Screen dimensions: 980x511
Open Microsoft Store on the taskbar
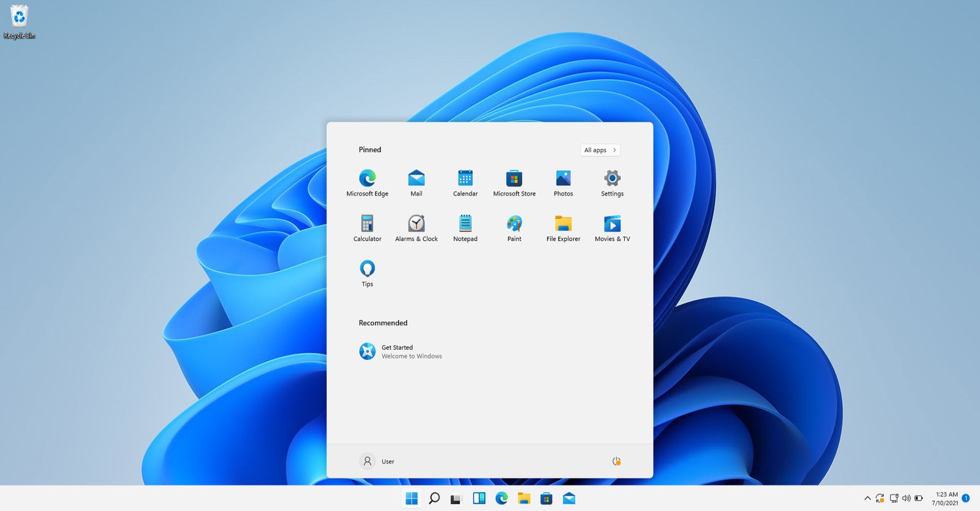coord(546,499)
